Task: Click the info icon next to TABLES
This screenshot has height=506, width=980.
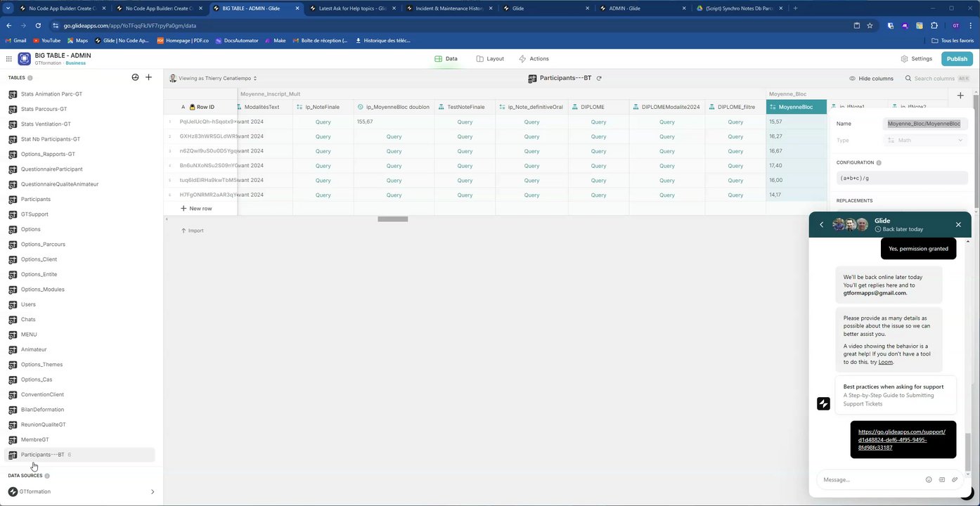Action: 30,78
